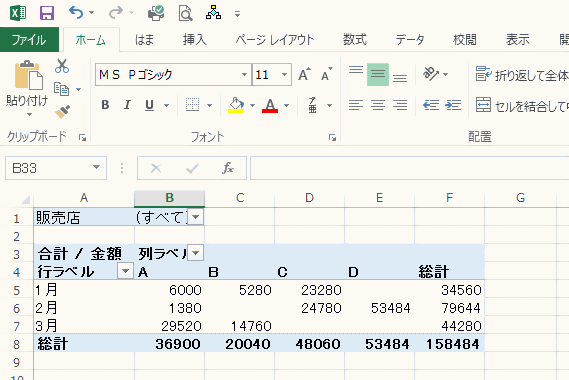Click the quick print icon
569x380 pixels.
pyautogui.click(x=156, y=13)
